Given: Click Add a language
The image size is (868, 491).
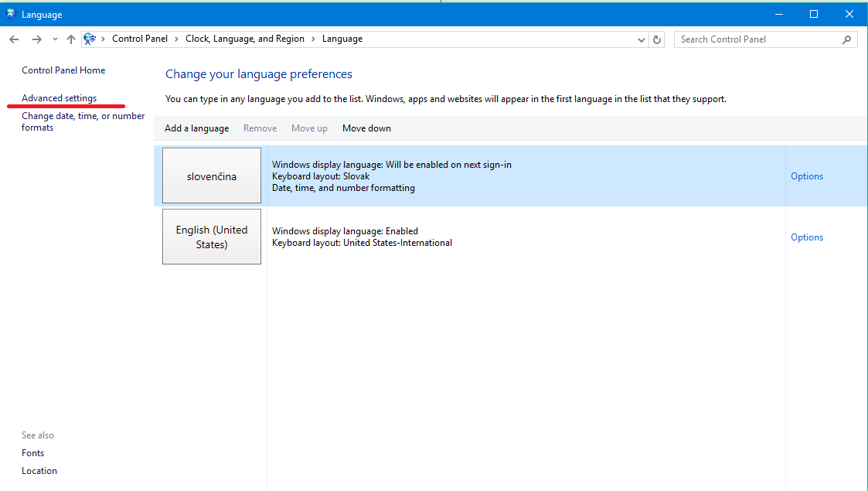Looking at the screenshot, I should [x=196, y=128].
